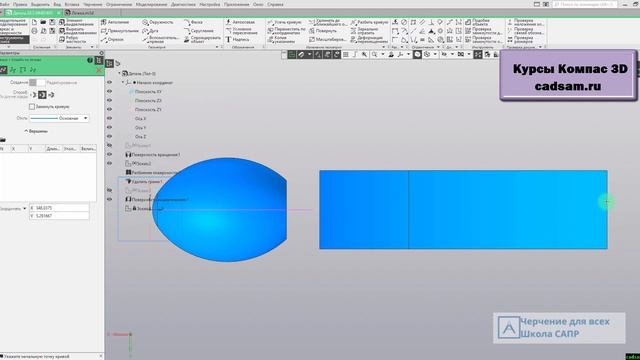Click the Подобие объекта tool
Image resolution: width=640 pixels, height=360 pixels.
tap(477, 22)
